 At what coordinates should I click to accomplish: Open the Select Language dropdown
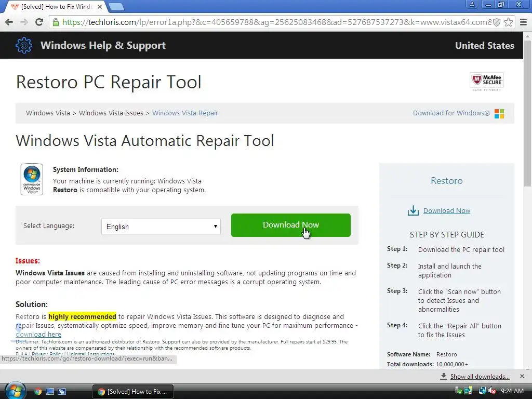point(161,227)
